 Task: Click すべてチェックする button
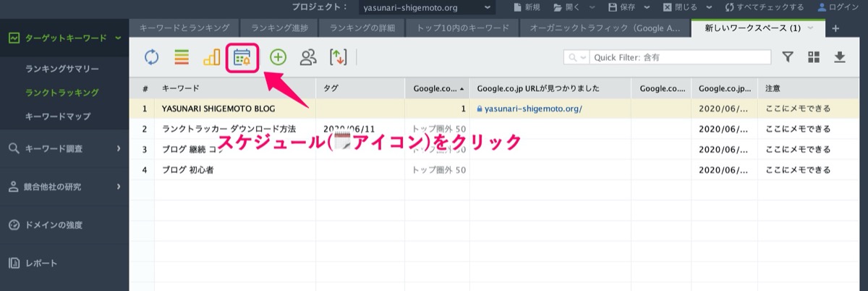[x=765, y=7]
